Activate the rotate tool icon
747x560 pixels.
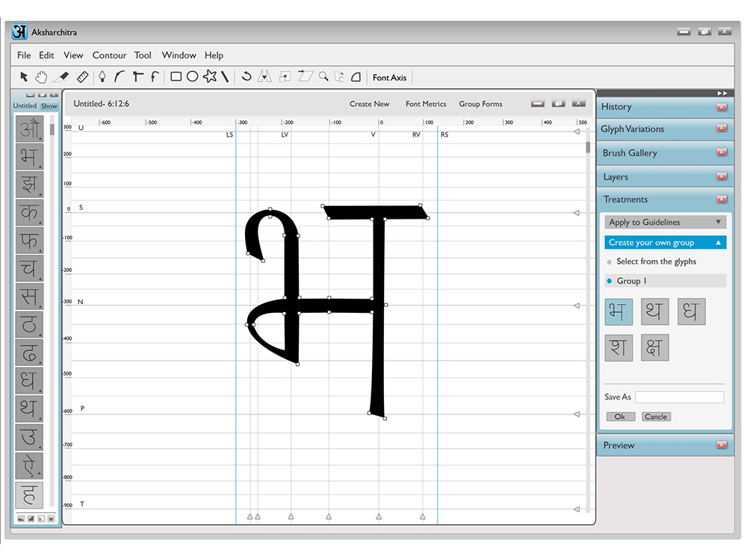pos(247,76)
